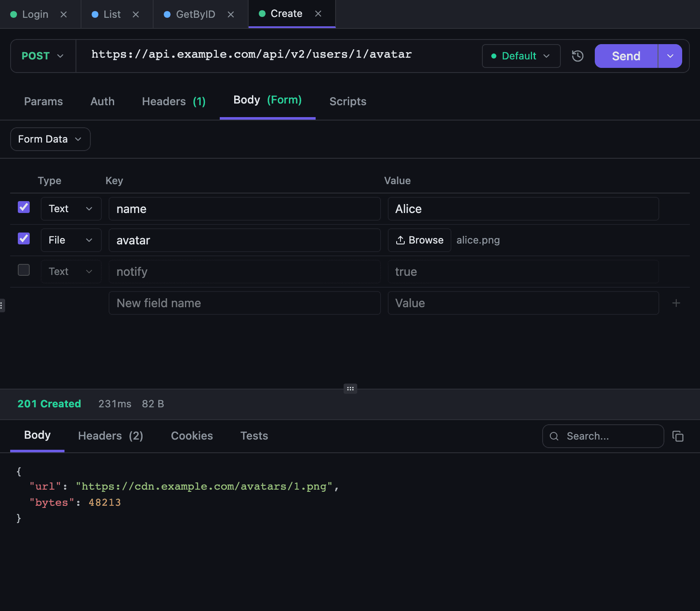The height and width of the screenshot is (611, 700).
Task: Open the Scripts tab
Action: click(x=348, y=101)
